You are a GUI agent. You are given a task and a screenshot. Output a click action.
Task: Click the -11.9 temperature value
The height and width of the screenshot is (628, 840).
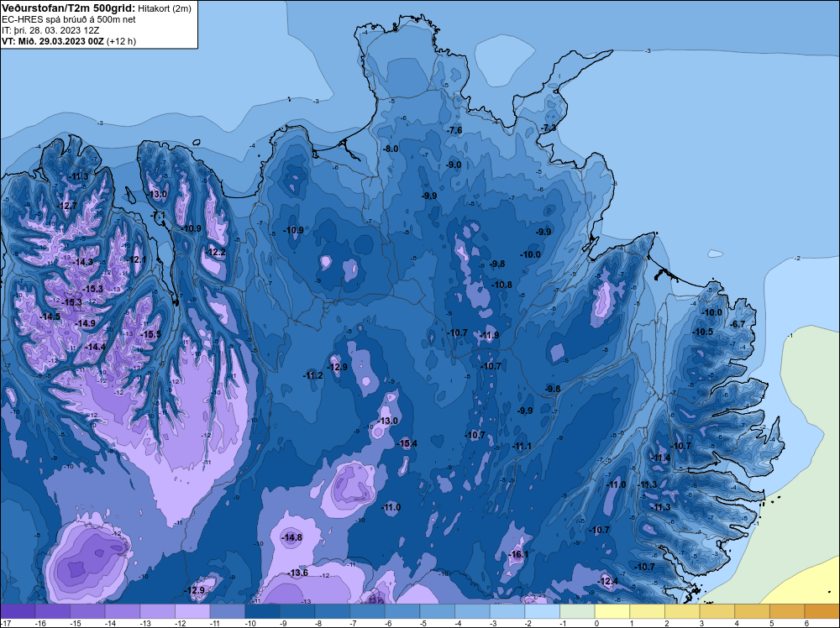click(x=489, y=335)
